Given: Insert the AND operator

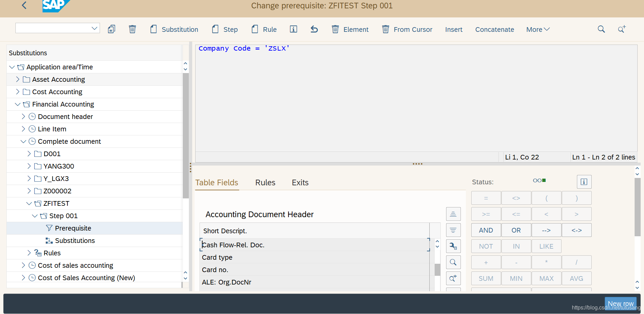Looking at the screenshot, I should pos(486,230).
